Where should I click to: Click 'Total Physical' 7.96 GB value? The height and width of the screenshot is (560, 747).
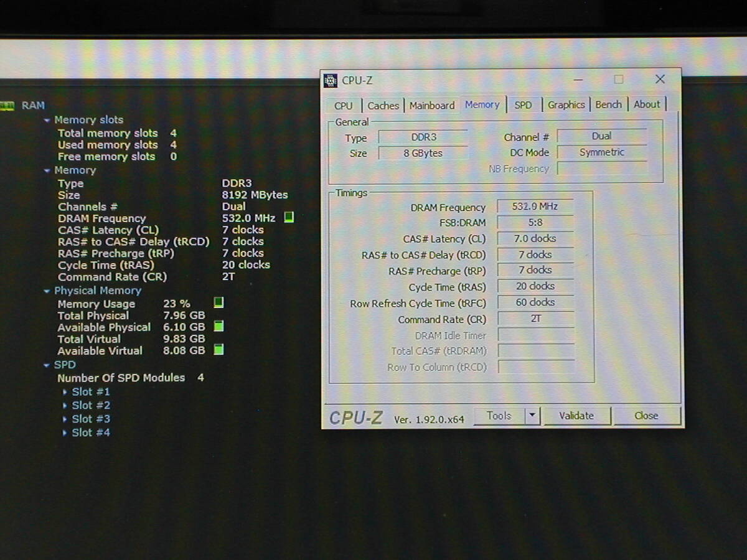click(x=184, y=315)
